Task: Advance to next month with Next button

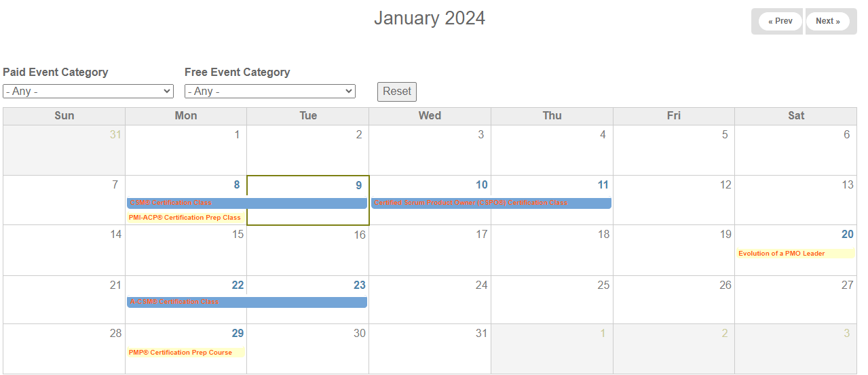Action: tap(827, 21)
